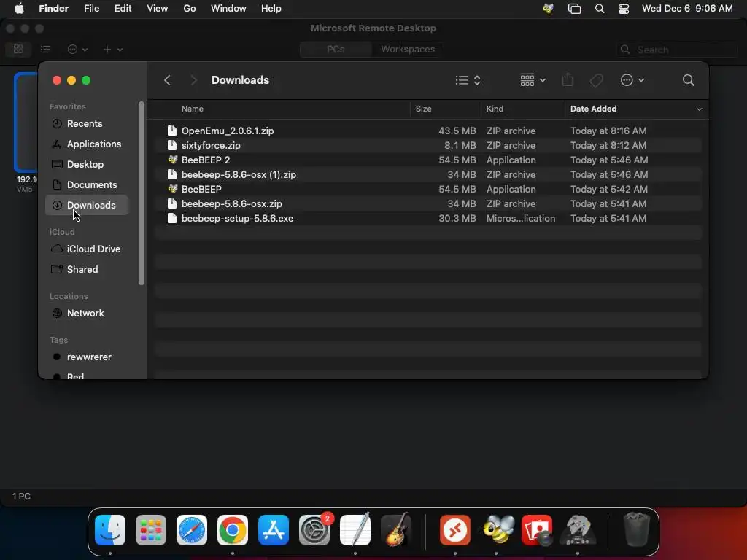The height and width of the screenshot is (560, 747).
Task: Open the Action ellipsis menu in Finder
Action: pos(632,80)
